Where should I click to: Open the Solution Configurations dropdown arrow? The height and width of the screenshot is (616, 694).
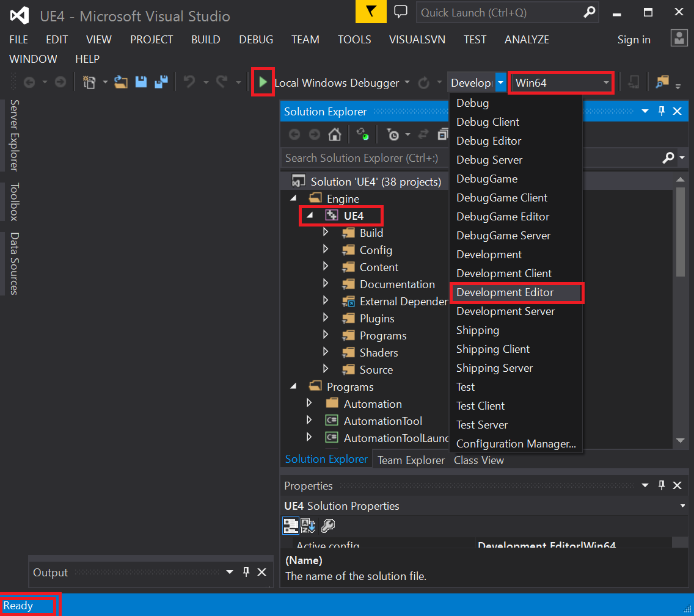click(500, 82)
